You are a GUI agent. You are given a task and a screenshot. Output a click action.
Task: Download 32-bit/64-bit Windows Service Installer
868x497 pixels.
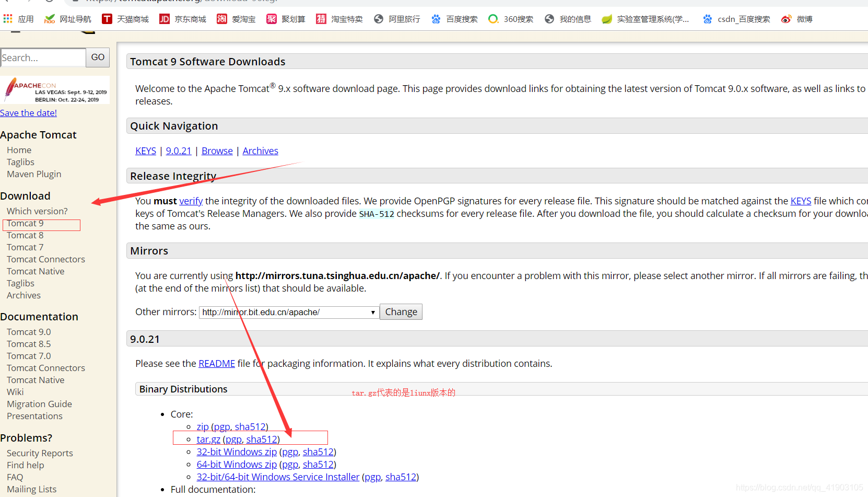(x=278, y=477)
